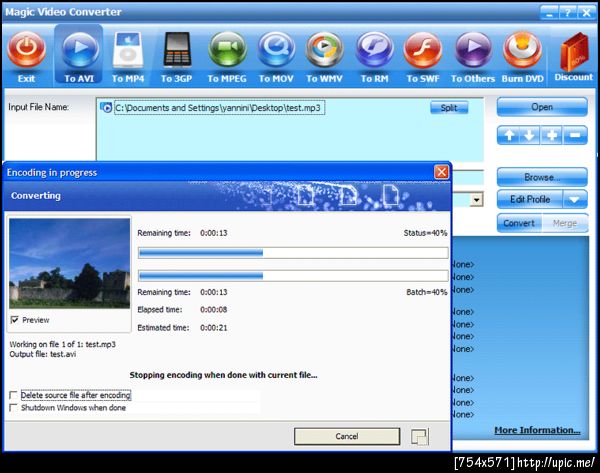600x473 pixels.
Task: Minimize the Magic Video Converter window
Action: (x=549, y=13)
